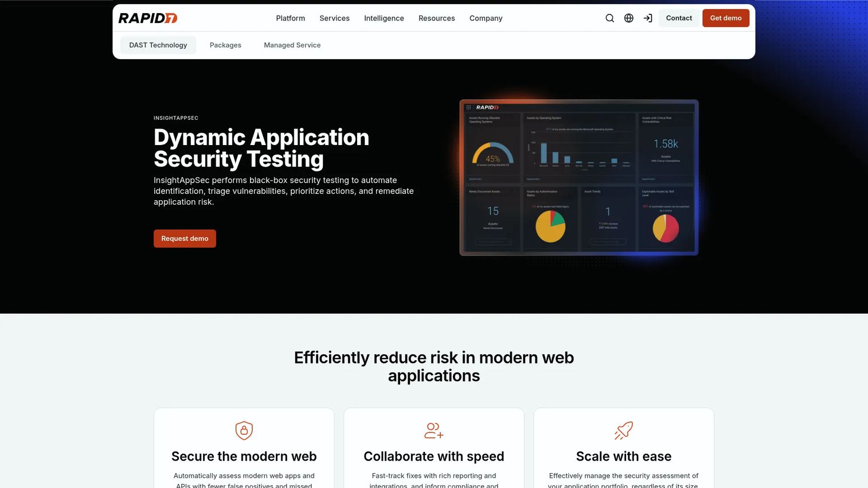
Task: Click the dashboard screenshot image
Action: point(579,178)
